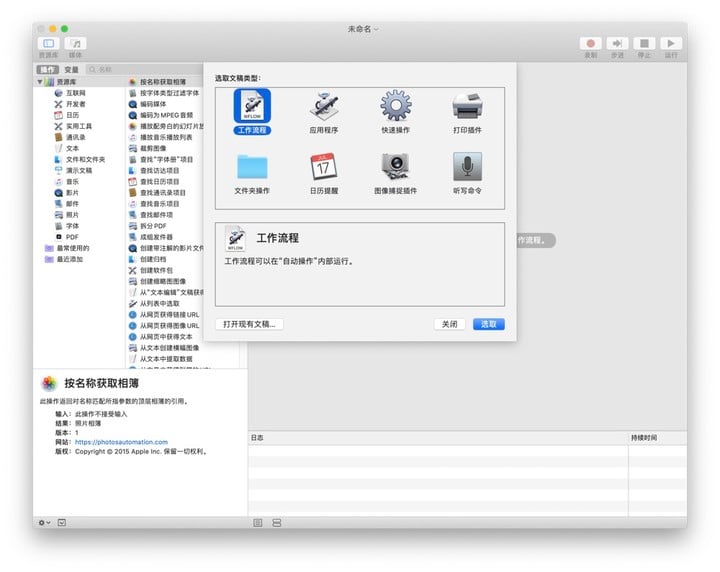
Task: Select the 听写命令 microphone icon
Action: tap(467, 167)
